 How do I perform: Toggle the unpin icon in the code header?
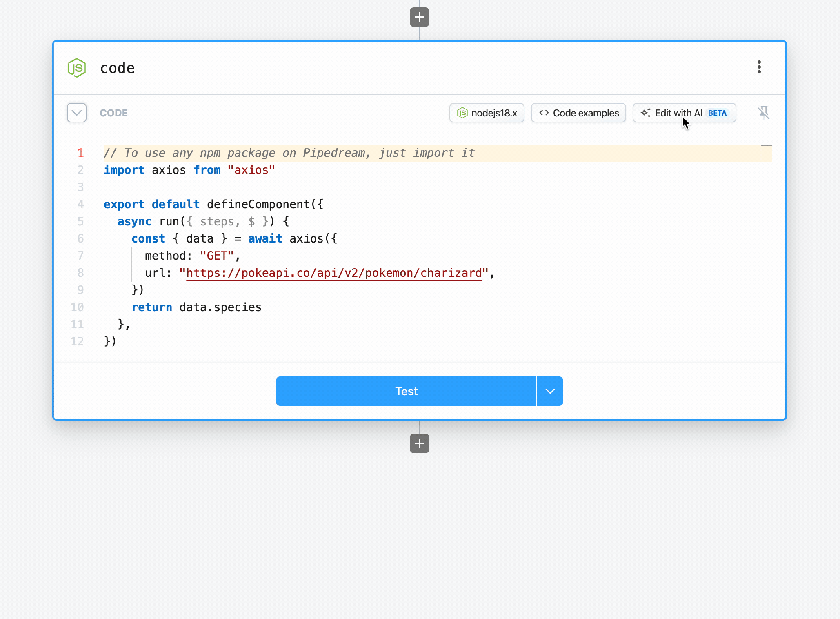[763, 113]
